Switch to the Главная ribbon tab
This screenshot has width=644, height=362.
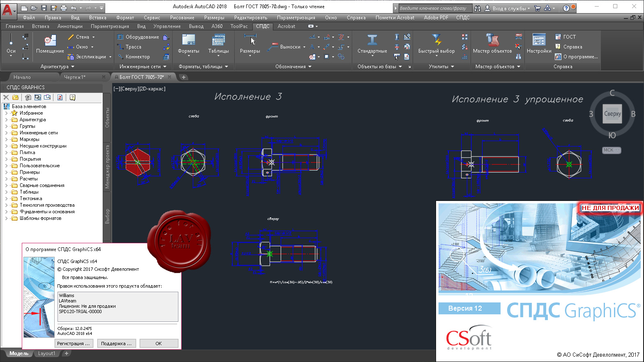(x=15, y=26)
